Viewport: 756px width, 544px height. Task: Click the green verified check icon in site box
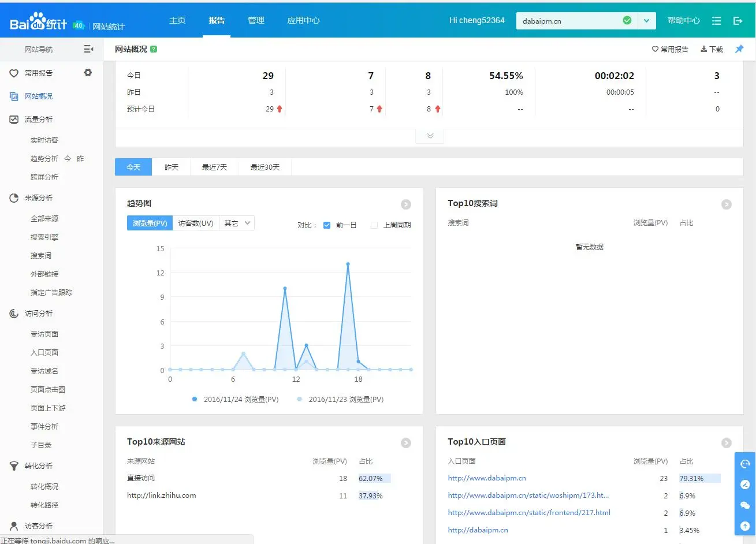tap(627, 20)
